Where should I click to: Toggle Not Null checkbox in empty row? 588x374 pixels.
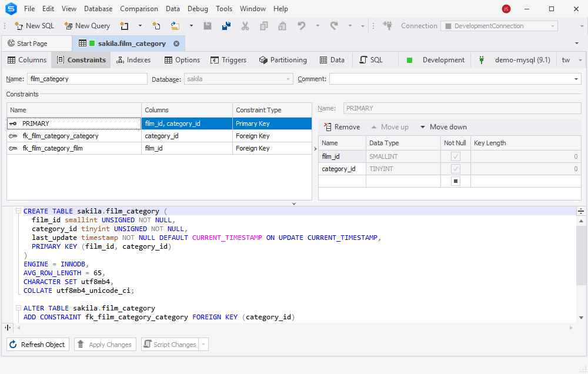click(455, 181)
